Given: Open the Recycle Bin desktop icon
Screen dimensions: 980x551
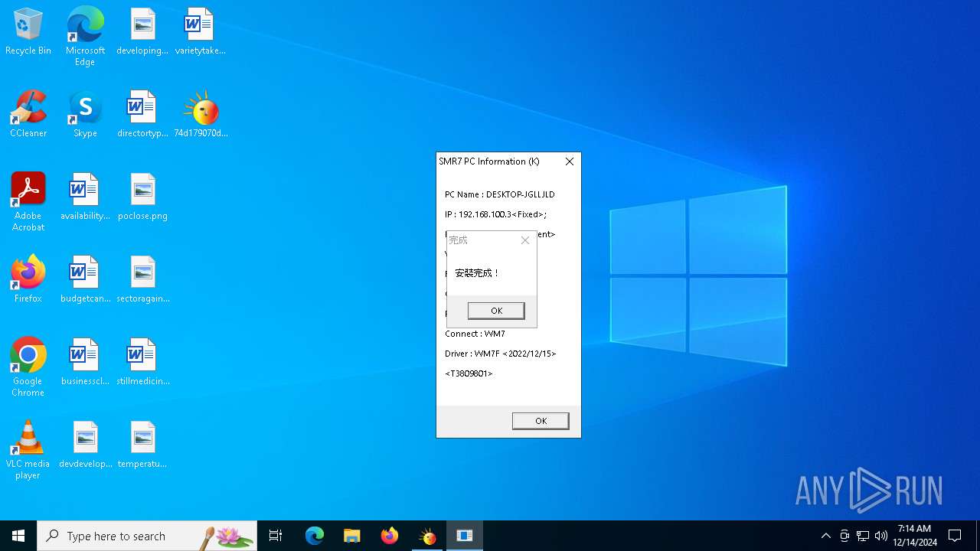Looking at the screenshot, I should click(28, 31).
